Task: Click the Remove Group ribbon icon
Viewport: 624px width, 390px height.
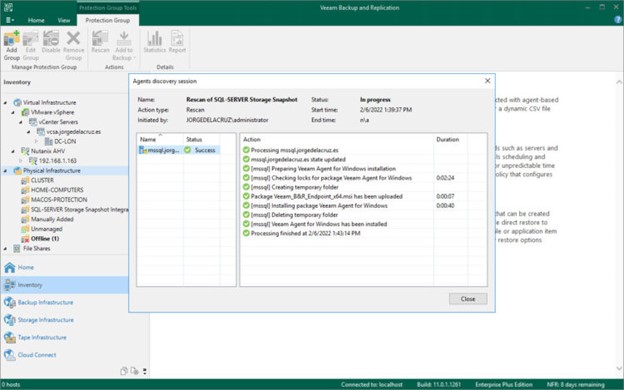Action: click(x=73, y=46)
